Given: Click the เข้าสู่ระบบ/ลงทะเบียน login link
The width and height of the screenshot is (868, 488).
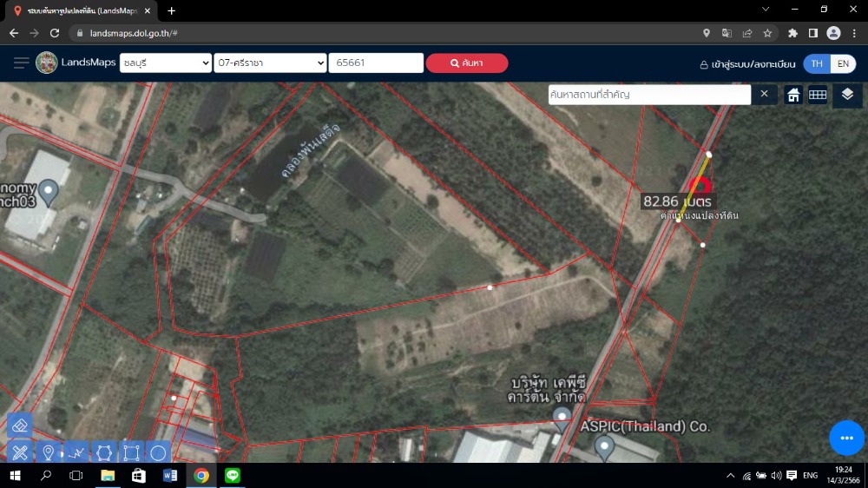Looking at the screenshot, I should 747,64.
